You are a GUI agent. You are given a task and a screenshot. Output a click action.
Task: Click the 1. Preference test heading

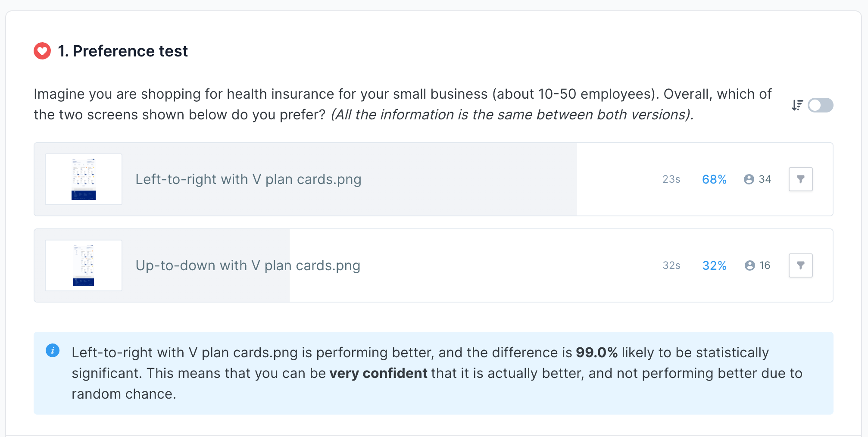(x=123, y=51)
